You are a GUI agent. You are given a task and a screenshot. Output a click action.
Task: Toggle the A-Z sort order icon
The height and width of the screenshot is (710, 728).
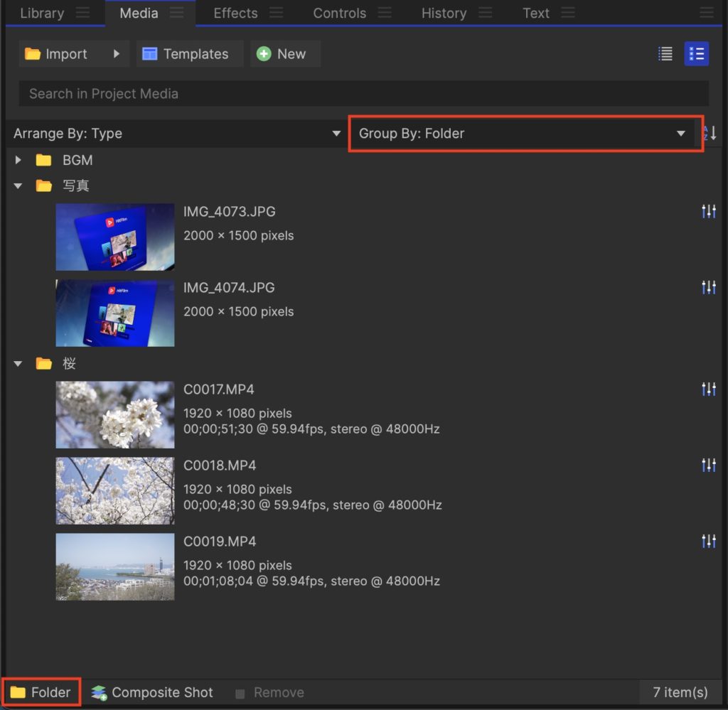click(x=710, y=133)
